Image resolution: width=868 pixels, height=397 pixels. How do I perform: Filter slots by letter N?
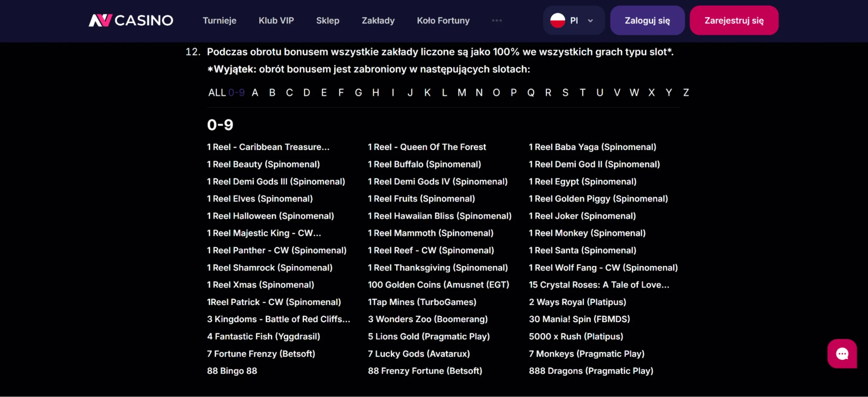point(479,93)
